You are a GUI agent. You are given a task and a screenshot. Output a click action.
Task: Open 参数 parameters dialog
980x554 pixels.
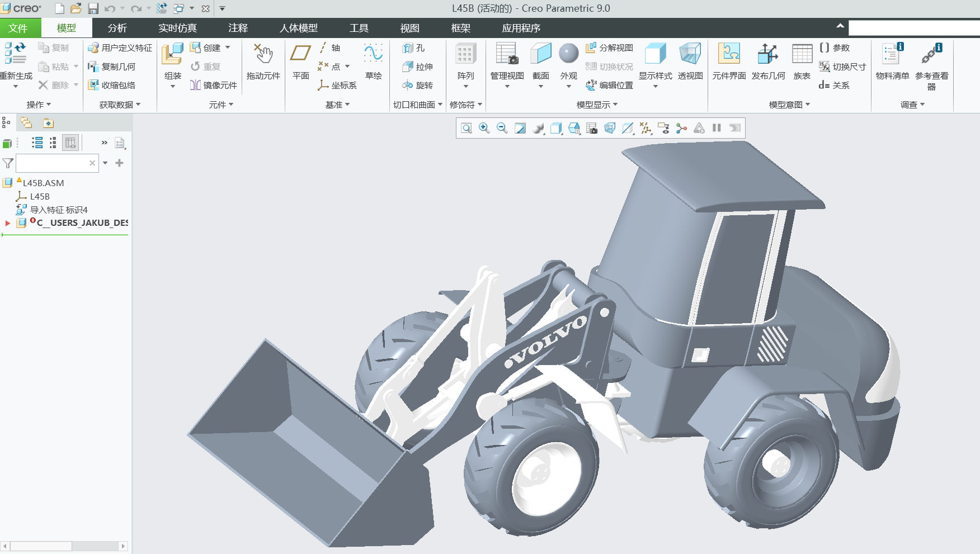[835, 48]
